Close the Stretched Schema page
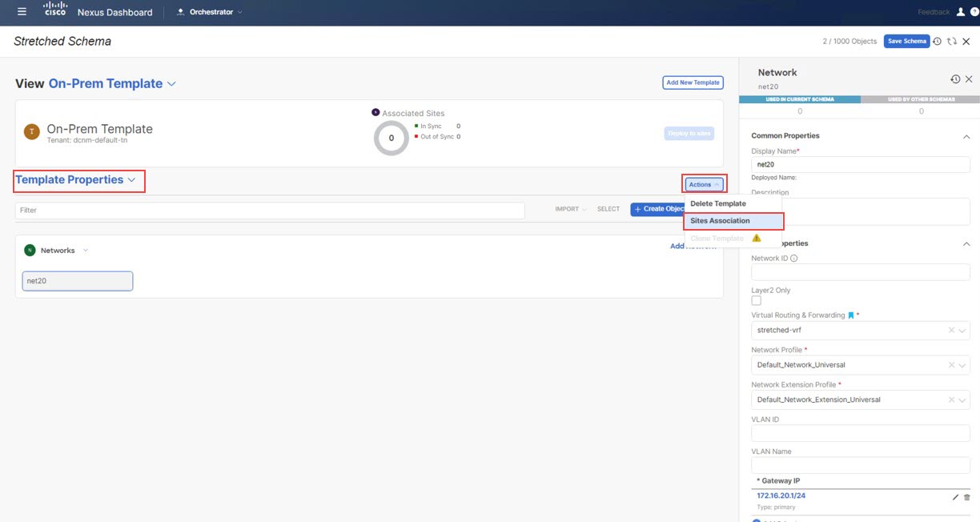 966,42
